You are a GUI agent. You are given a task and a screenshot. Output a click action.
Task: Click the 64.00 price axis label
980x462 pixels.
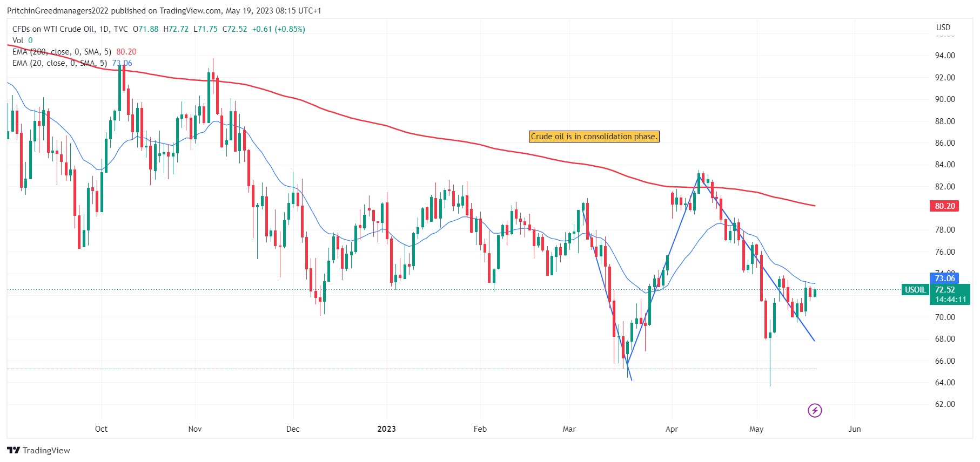[945, 383]
